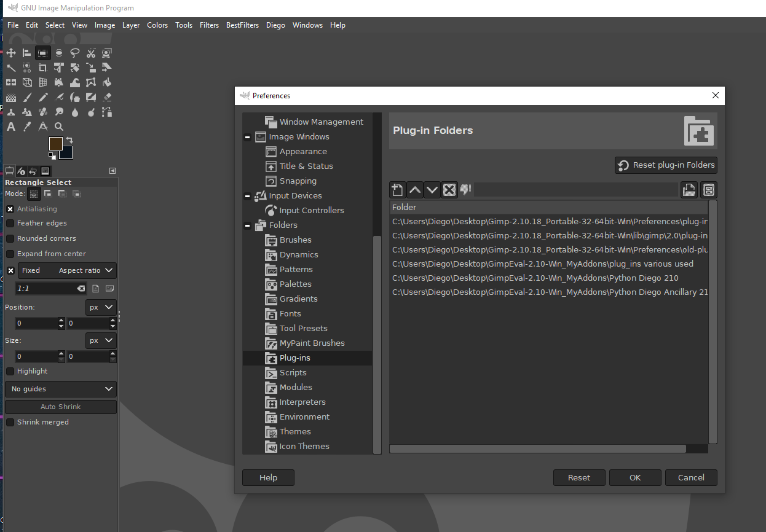Enable Shrink merged checkbox
This screenshot has width=766, height=532.
pyautogui.click(x=10, y=422)
